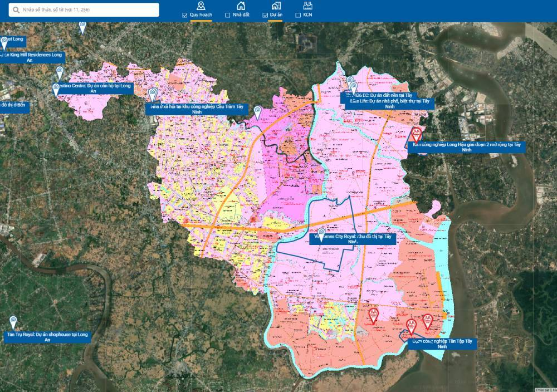This screenshot has width=557, height=392.
Task: Tick the KCN checkbox
Action: (298, 15)
